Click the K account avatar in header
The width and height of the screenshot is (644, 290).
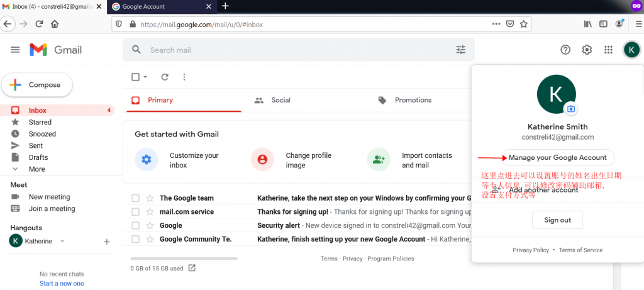click(631, 50)
